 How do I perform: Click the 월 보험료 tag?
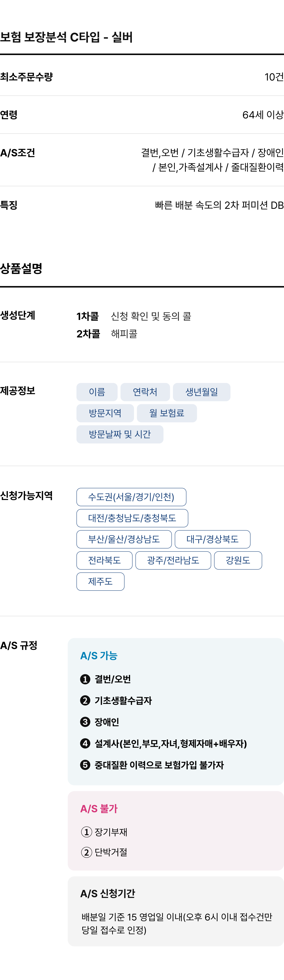[167, 413]
